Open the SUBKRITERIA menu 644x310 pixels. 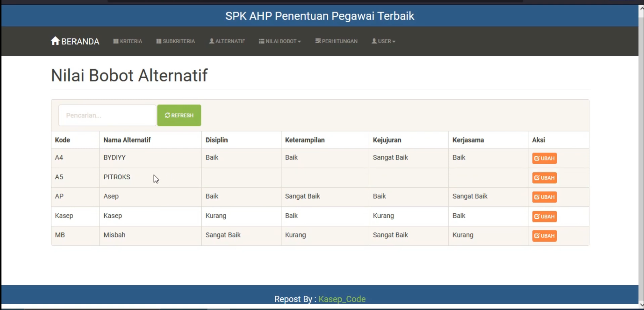[175, 41]
